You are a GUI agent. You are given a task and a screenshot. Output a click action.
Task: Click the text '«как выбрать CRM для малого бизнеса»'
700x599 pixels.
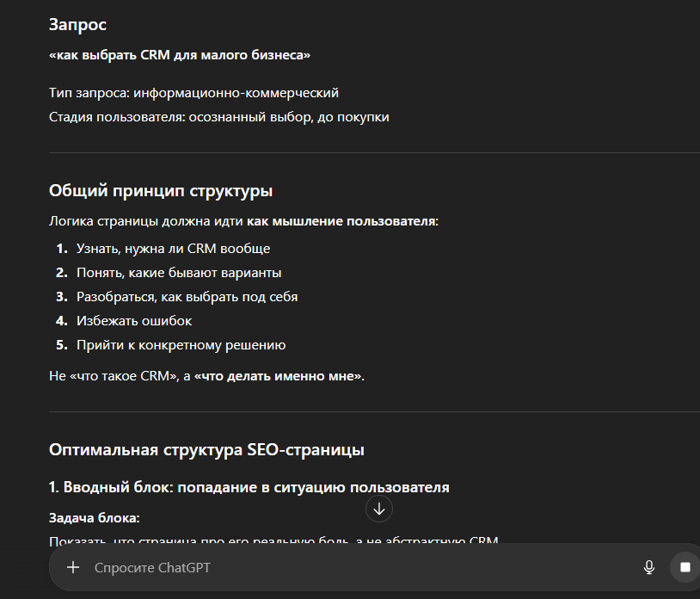[x=180, y=55]
